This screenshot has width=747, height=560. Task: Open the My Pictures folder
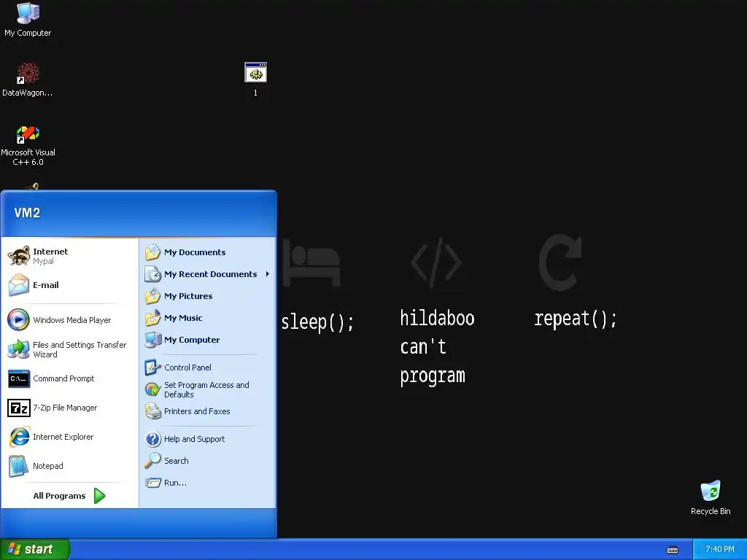[x=208, y=296]
